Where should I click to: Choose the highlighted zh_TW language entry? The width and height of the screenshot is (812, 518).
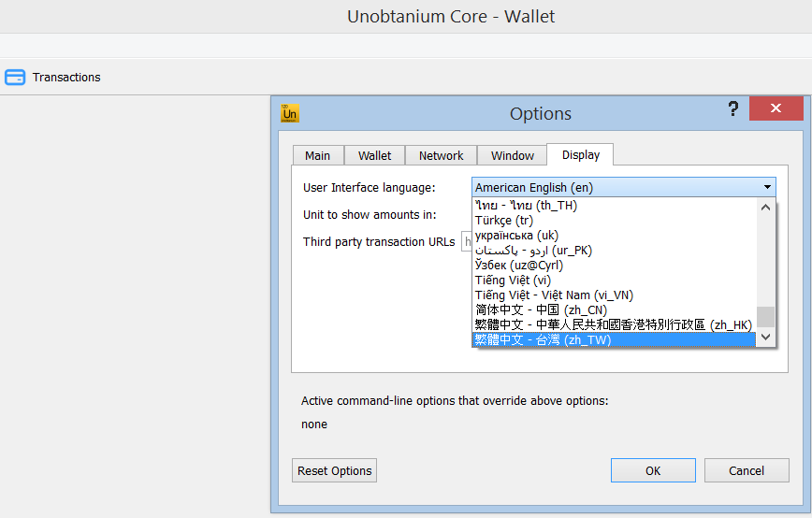543,340
